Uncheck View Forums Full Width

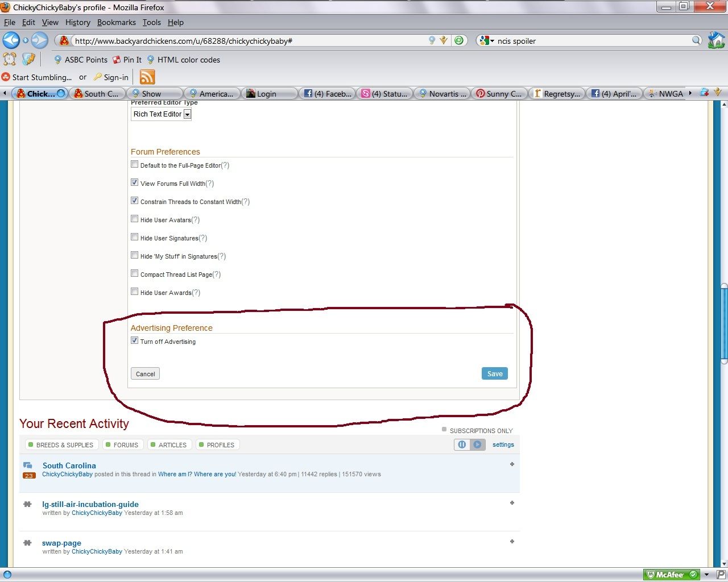[x=135, y=182]
